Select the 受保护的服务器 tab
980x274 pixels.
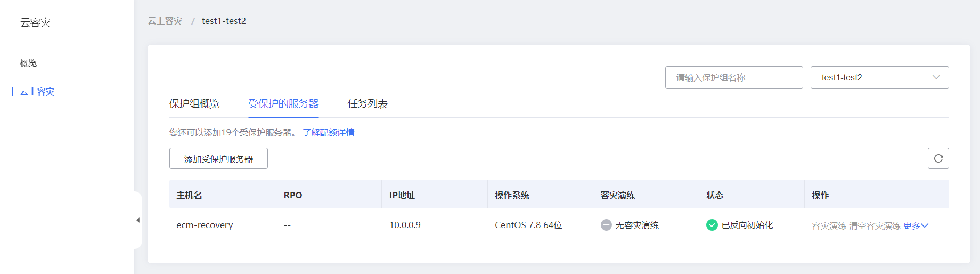[x=283, y=103]
